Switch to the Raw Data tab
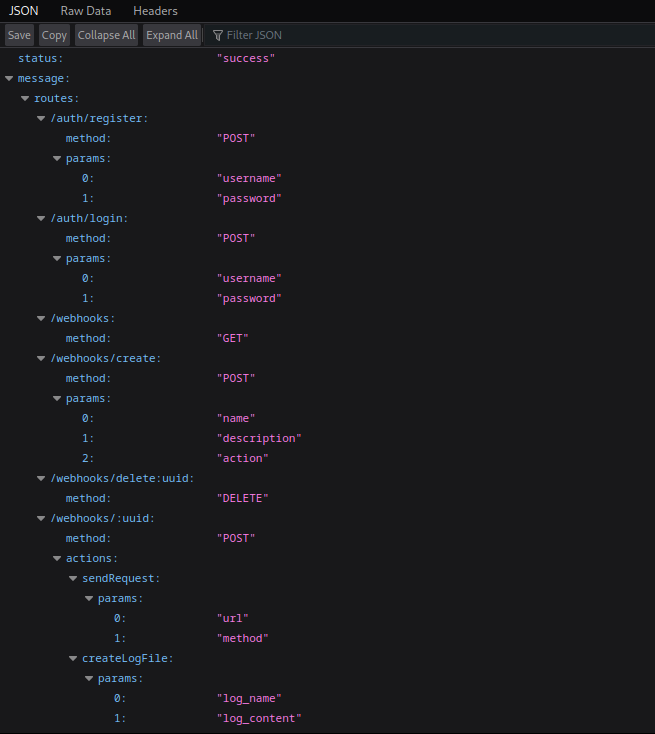Image resolution: width=655 pixels, height=734 pixels. (x=85, y=11)
